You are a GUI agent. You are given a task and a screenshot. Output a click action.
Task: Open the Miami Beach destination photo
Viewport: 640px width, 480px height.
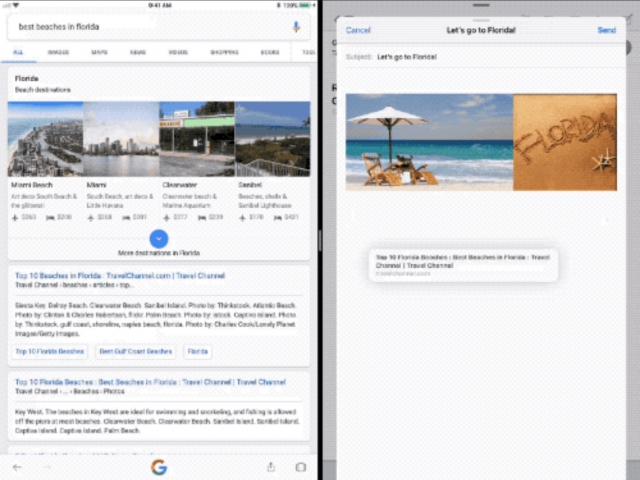45,139
